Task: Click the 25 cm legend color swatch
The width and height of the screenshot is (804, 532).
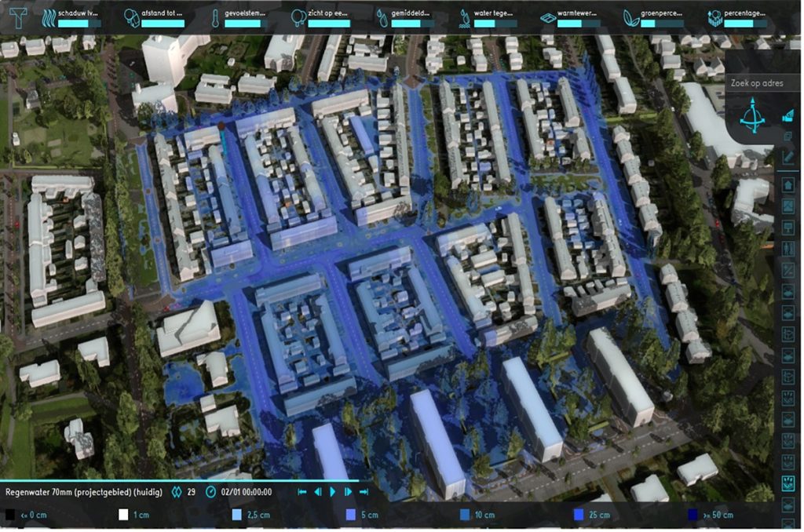Action: point(579,515)
